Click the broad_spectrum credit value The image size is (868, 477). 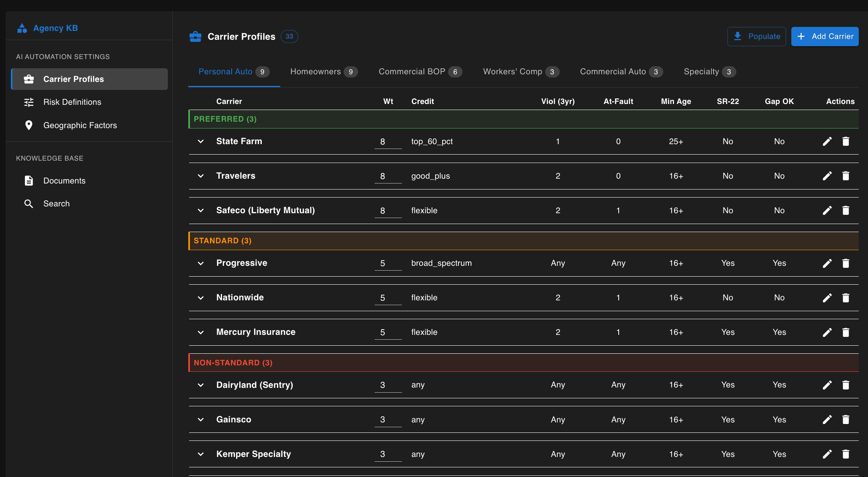point(442,263)
